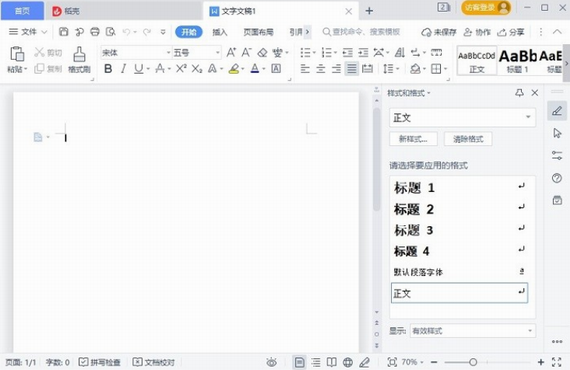Switch to reading view (book icon)
570x370 pixels.
[x=332, y=362]
